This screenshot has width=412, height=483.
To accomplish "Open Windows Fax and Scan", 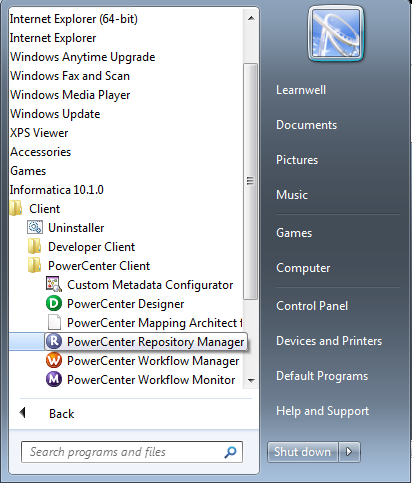I will tap(70, 76).
